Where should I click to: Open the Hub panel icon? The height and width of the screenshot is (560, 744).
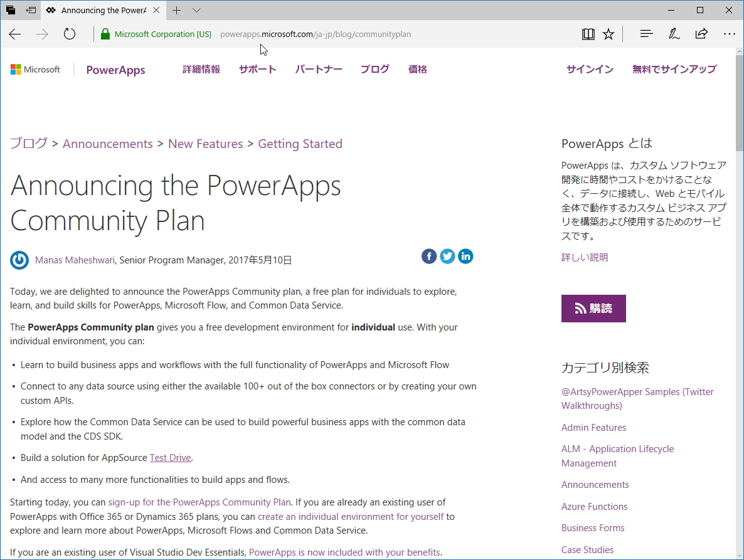646,34
